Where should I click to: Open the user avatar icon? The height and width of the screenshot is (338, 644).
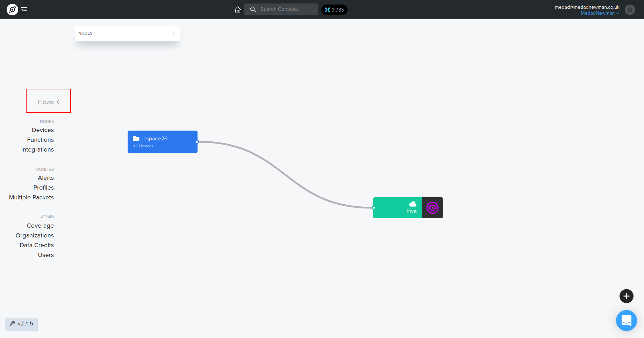[x=630, y=10]
